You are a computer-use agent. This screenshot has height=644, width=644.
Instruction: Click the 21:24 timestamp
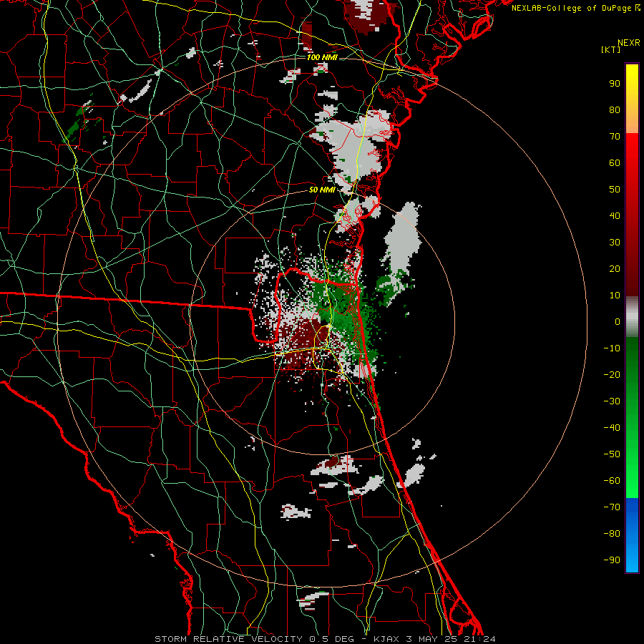[x=479, y=639]
